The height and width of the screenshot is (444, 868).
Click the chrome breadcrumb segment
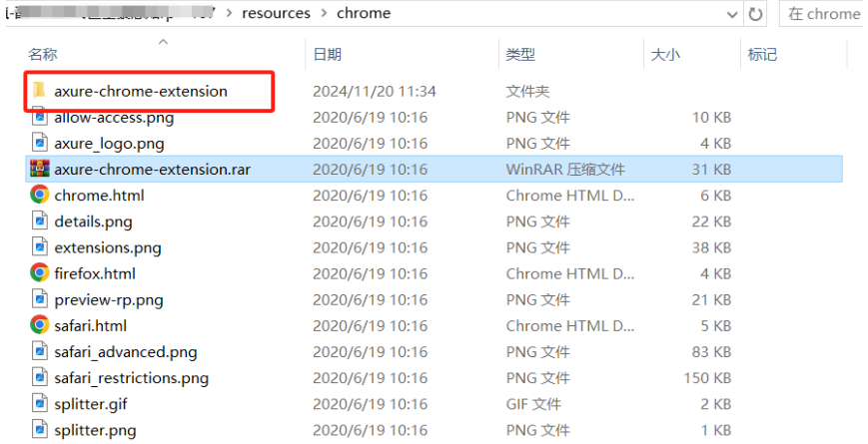(x=364, y=13)
